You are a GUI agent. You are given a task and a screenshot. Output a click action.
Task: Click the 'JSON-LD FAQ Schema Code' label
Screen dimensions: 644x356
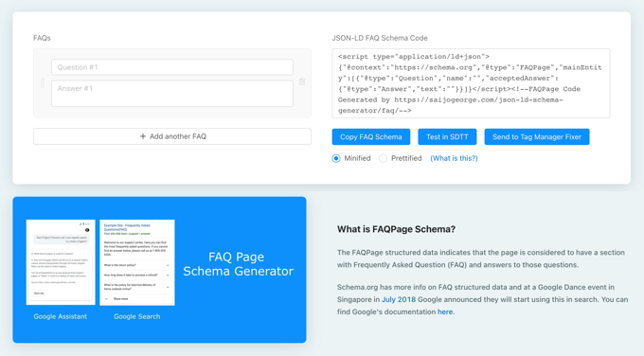click(380, 38)
